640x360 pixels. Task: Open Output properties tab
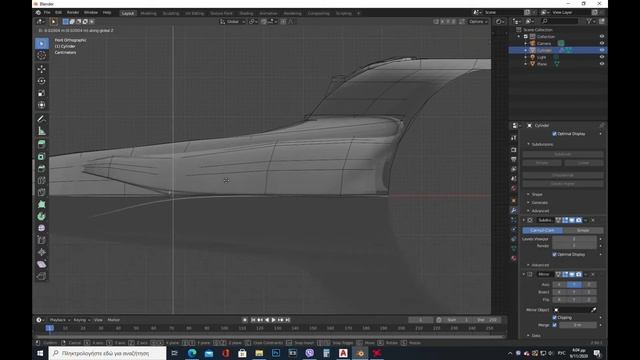coord(513,160)
